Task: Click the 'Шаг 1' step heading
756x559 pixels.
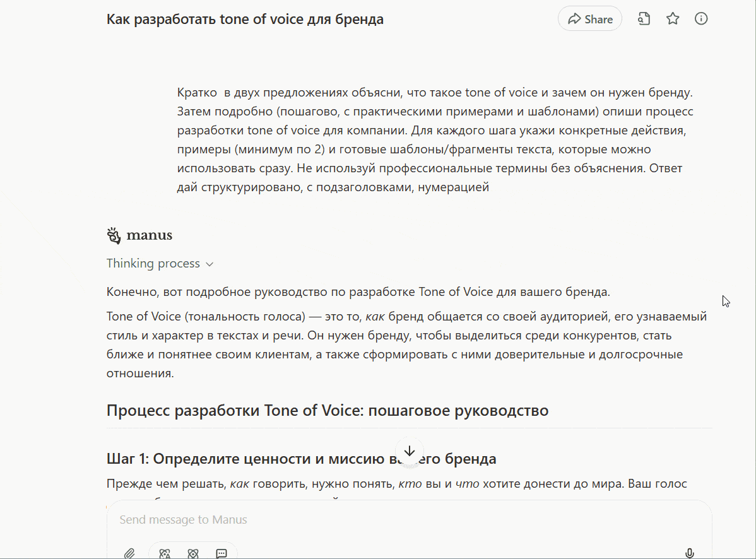Action: pyautogui.click(x=301, y=459)
